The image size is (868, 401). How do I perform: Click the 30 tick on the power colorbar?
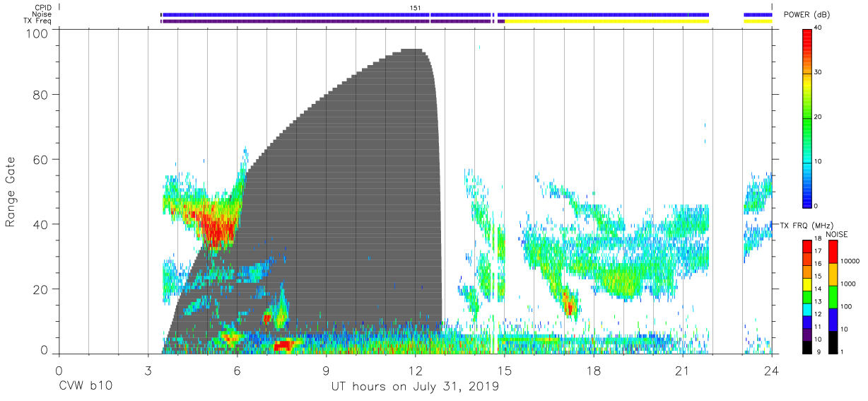point(817,72)
